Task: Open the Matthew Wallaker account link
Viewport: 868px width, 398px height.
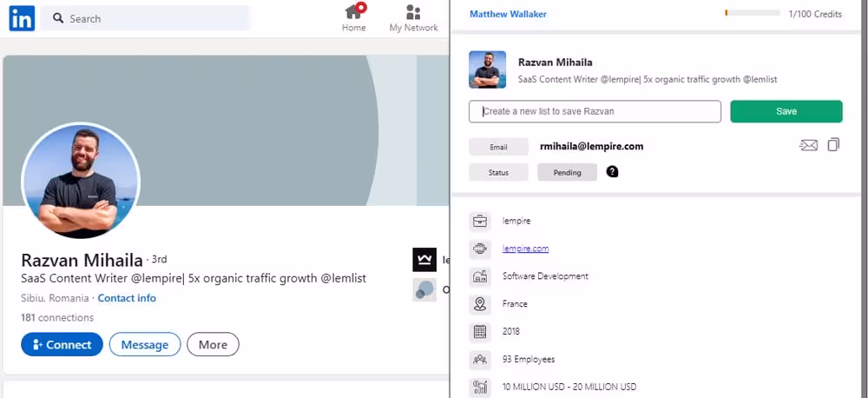Action: (508, 15)
